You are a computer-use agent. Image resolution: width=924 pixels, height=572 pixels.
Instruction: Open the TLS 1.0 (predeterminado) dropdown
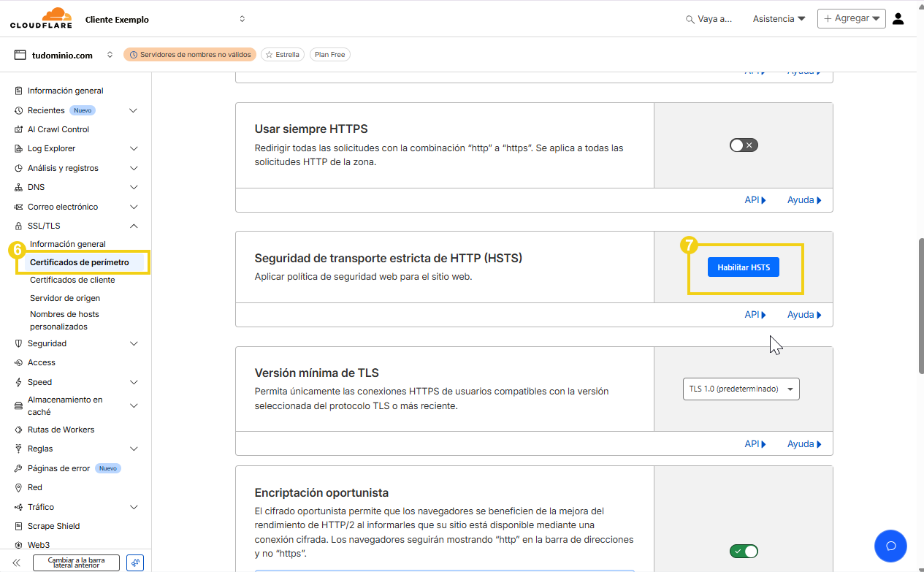[x=741, y=389]
